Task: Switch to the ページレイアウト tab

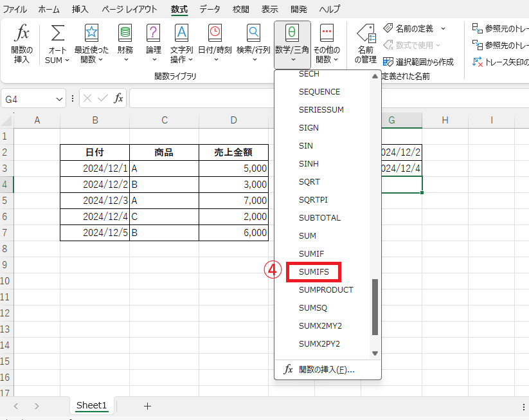Action: (130, 9)
